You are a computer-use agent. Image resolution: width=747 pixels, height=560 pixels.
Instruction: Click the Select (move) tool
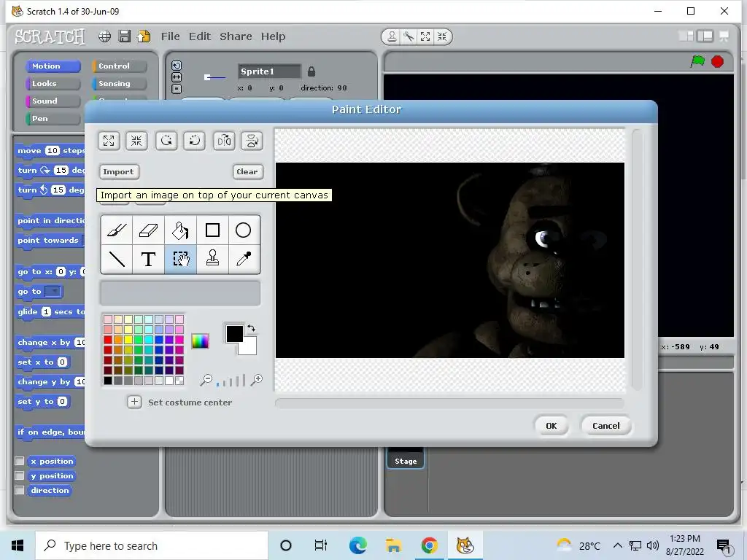[x=180, y=259]
